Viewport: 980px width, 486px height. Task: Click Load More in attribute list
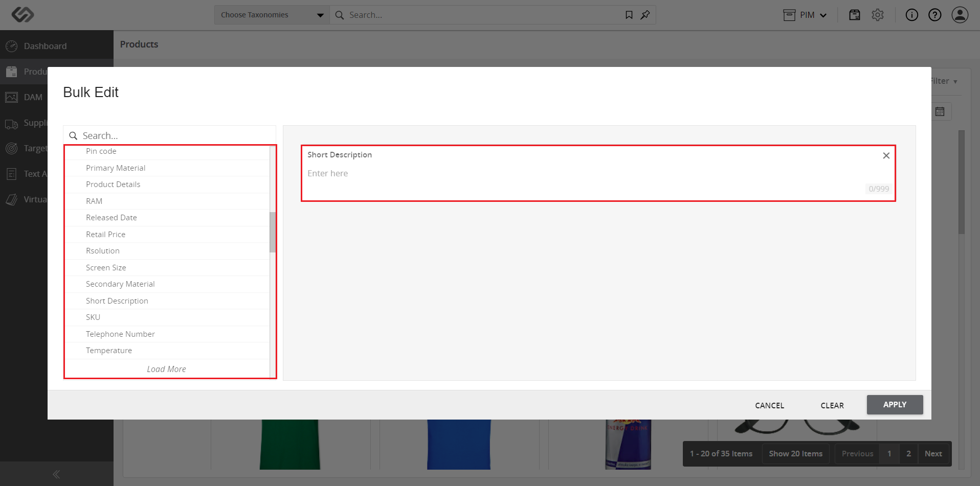pyautogui.click(x=166, y=369)
